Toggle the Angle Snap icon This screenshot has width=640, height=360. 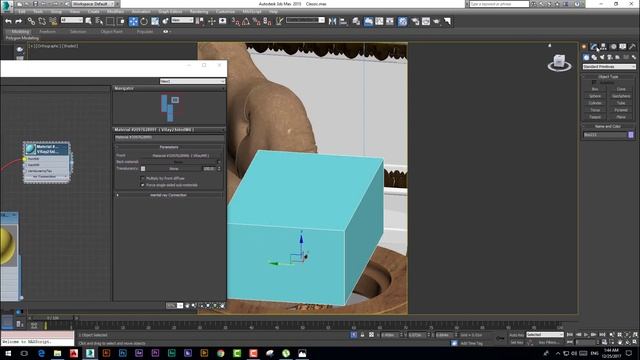[246, 21]
